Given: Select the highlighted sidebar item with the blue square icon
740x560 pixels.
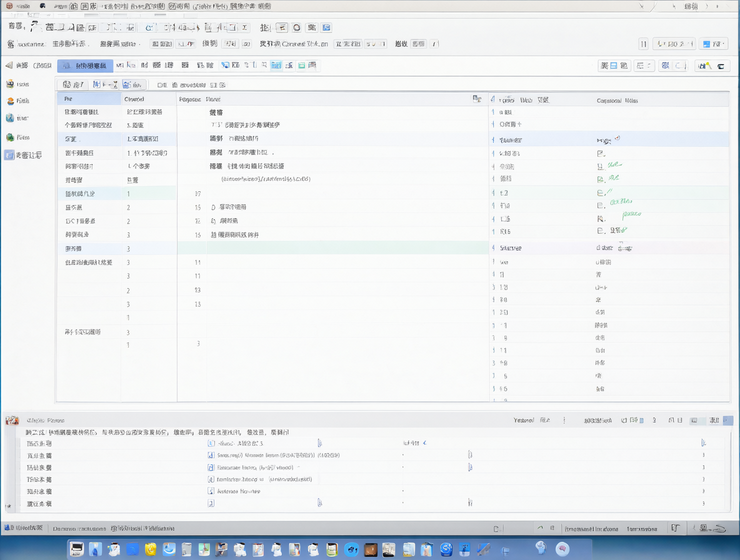Looking at the screenshot, I should coord(24,155).
